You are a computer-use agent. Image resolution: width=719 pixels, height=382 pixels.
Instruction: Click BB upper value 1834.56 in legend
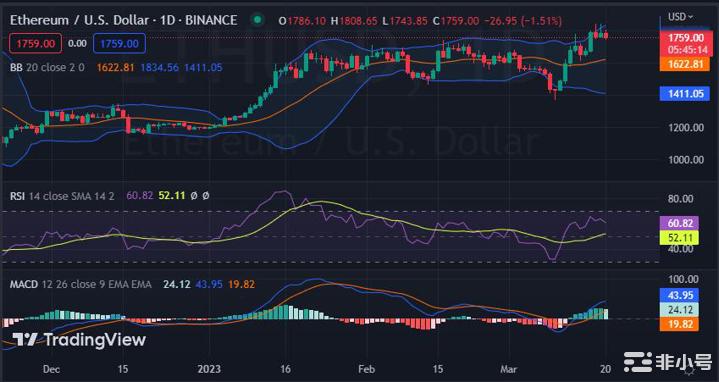point(160,67)
